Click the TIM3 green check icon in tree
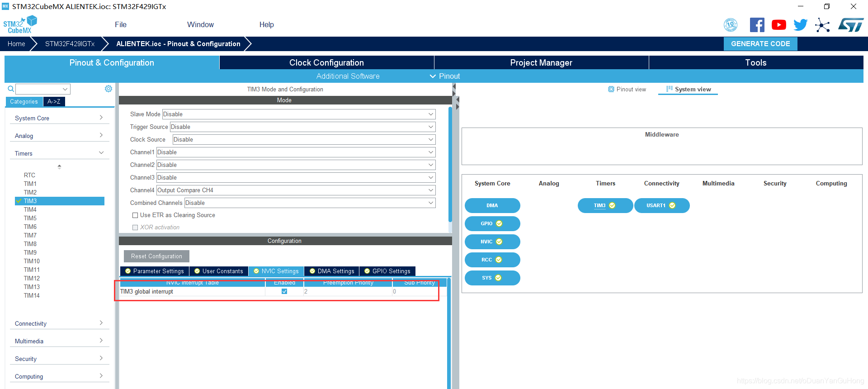Image resolution: width=868 pixels, height=389 pixels. tap(19, 201)
